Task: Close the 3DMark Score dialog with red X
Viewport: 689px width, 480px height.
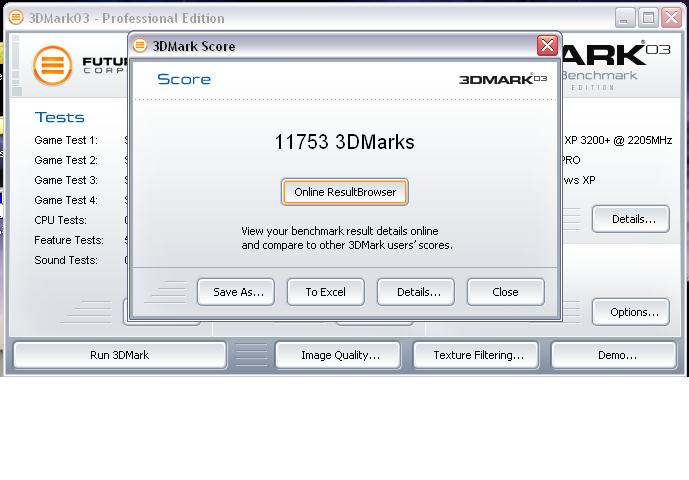Action: pyautogui.click(x=547, y=45)
